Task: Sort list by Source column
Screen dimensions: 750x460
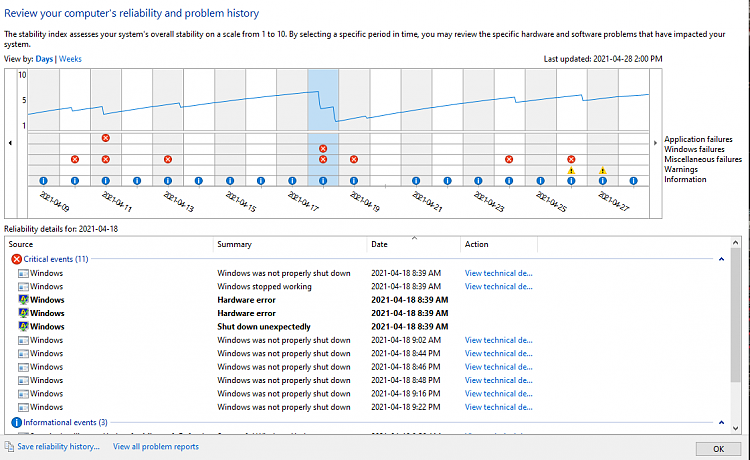Action: point(110,244)
